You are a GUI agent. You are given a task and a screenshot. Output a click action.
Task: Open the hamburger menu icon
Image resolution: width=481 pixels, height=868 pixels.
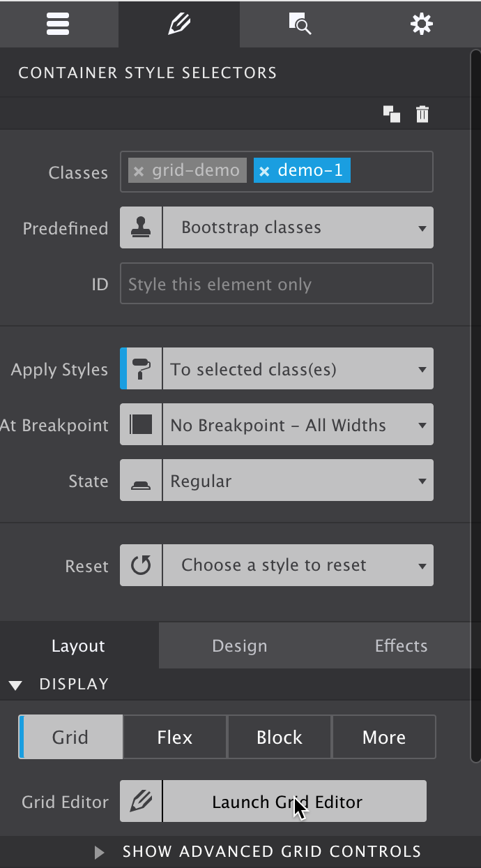(59, 24)
